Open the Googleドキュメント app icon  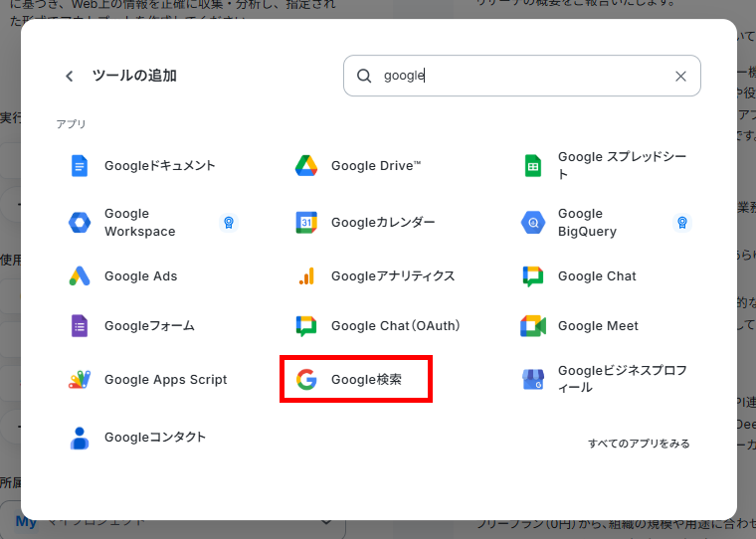(80, 166)
